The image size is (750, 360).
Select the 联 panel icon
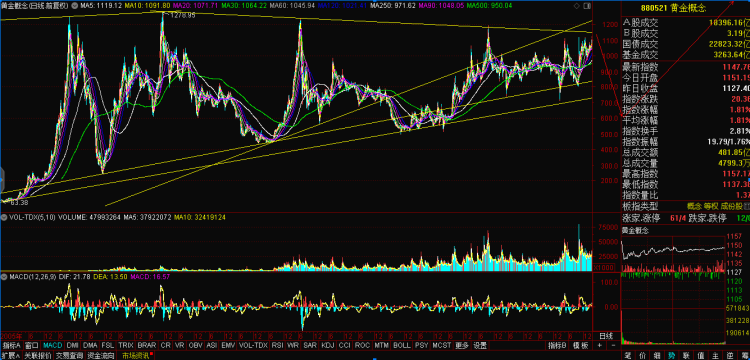tap(686, 355)
